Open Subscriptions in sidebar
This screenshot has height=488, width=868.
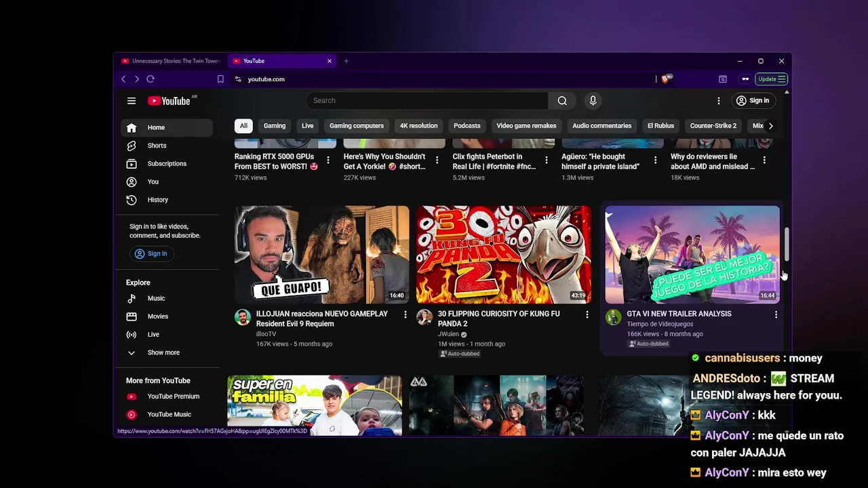coord(167,163)
